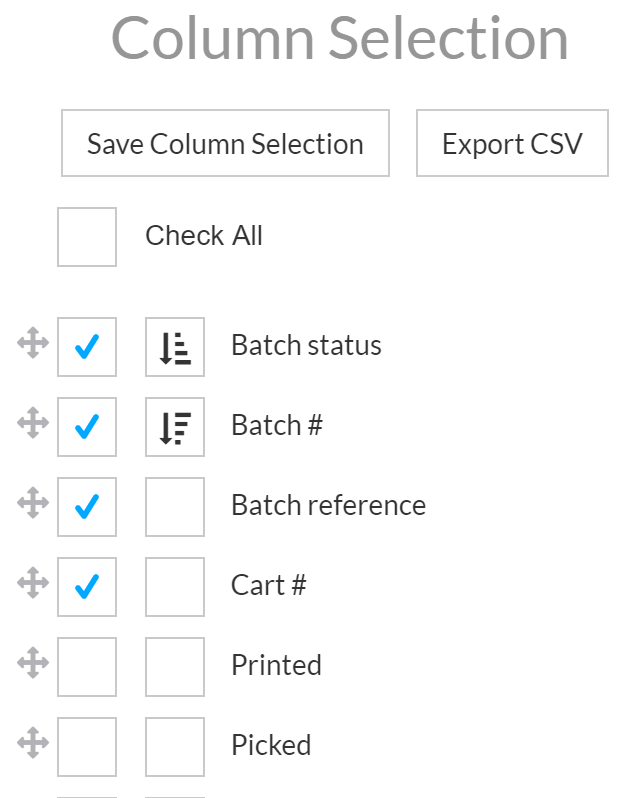621x798 pixels.
Task: Click the move handle beside Picked
Action: tap(33, 743)
